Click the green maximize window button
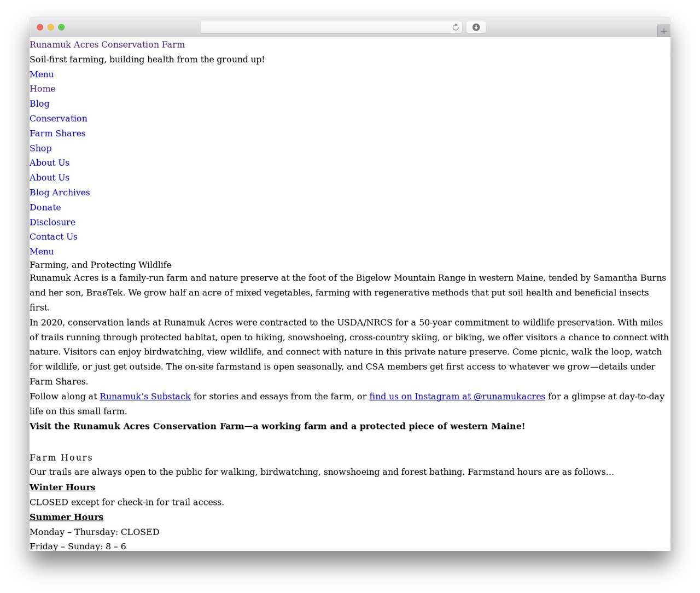The height and width of the screenshot is (593, 700). [x=61, y=27]
